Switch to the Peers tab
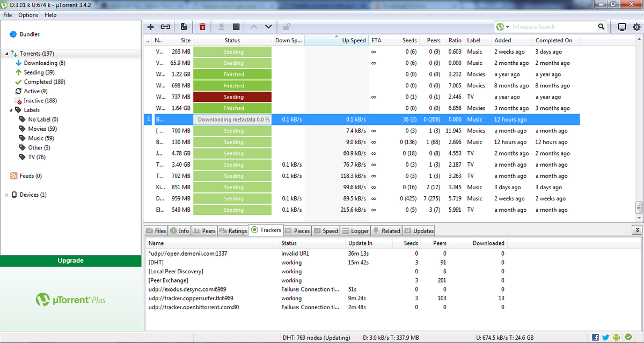 pyautogui.click(x=204, y=230)
